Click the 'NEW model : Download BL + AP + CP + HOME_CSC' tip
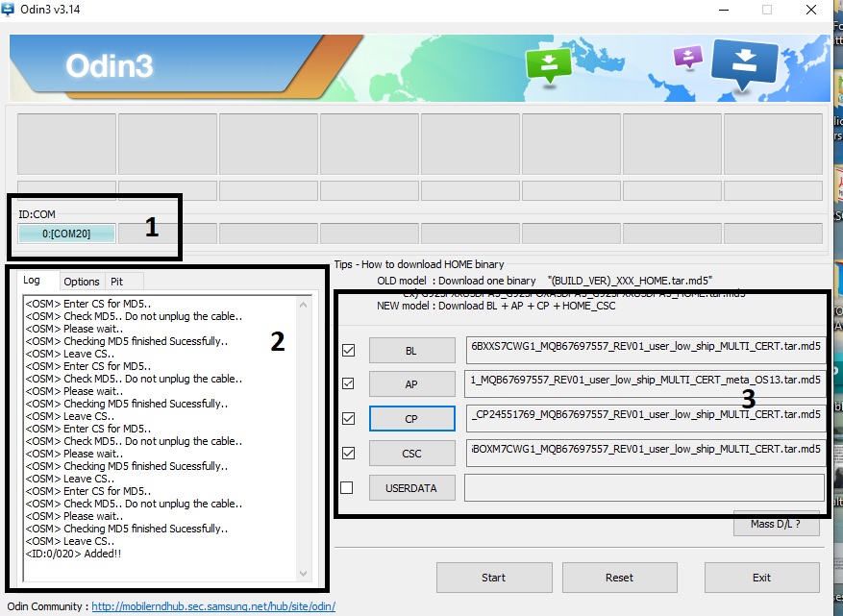 [496, 306]
